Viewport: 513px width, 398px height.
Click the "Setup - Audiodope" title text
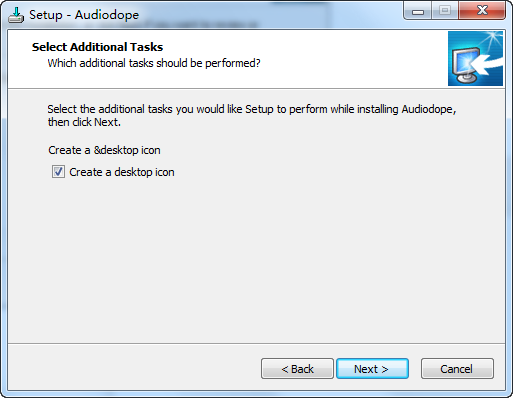click(x=84, y=15)
